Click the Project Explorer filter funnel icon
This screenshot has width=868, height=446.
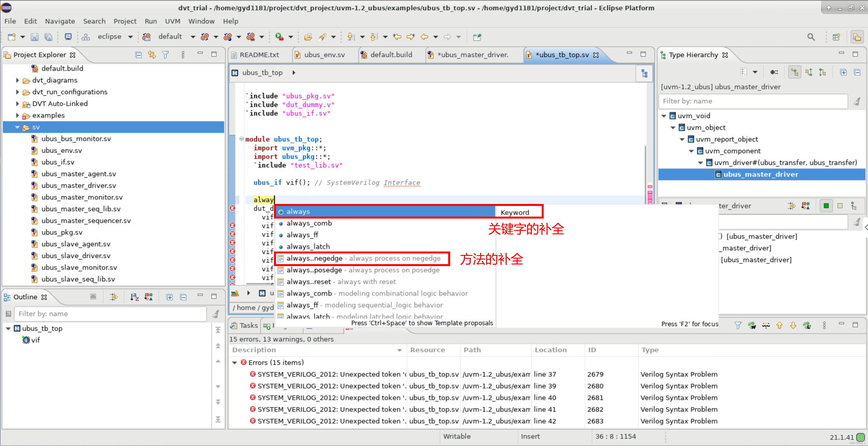coord(165,55)
